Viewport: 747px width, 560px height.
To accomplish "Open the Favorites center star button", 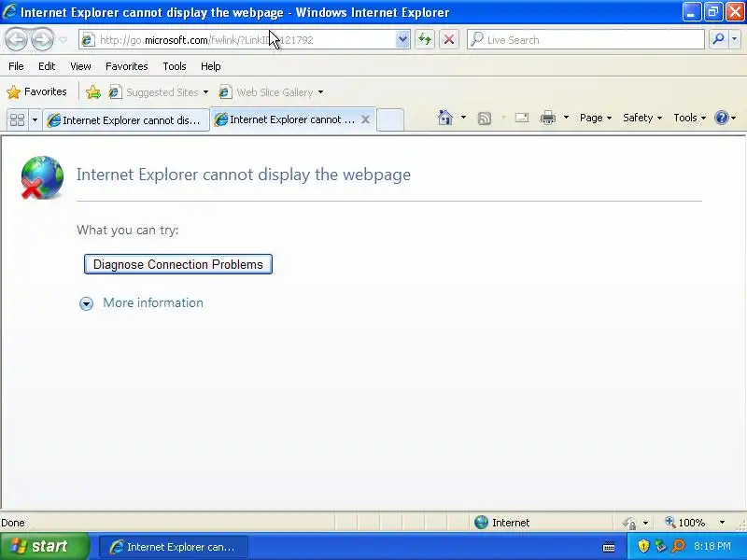I will click(36, 91).
